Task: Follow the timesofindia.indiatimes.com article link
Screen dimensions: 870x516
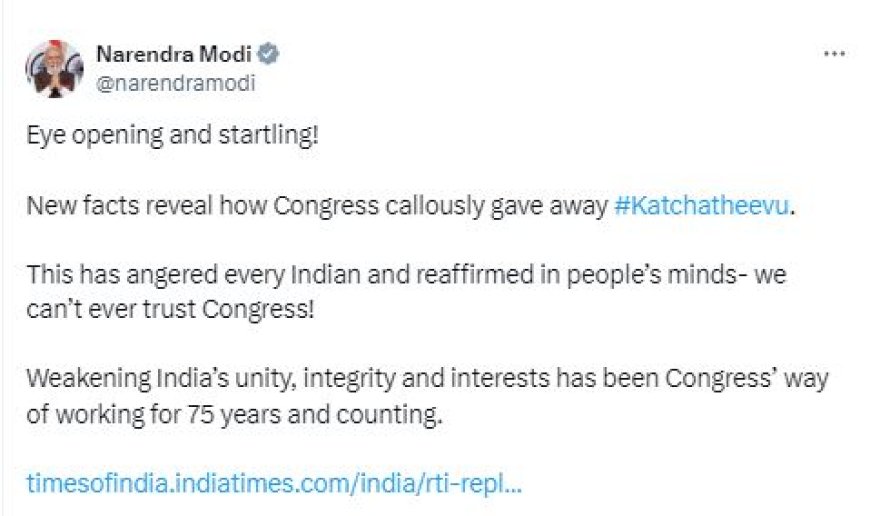Action: (x=274, y=483)
